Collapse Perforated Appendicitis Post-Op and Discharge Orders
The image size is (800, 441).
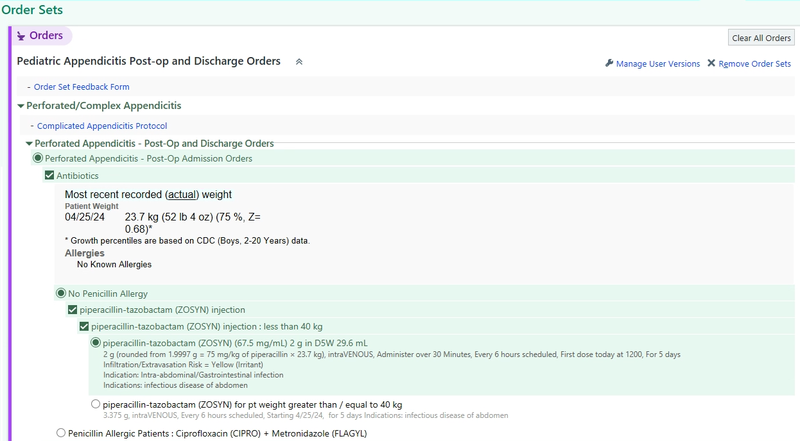tap(29, 144)
